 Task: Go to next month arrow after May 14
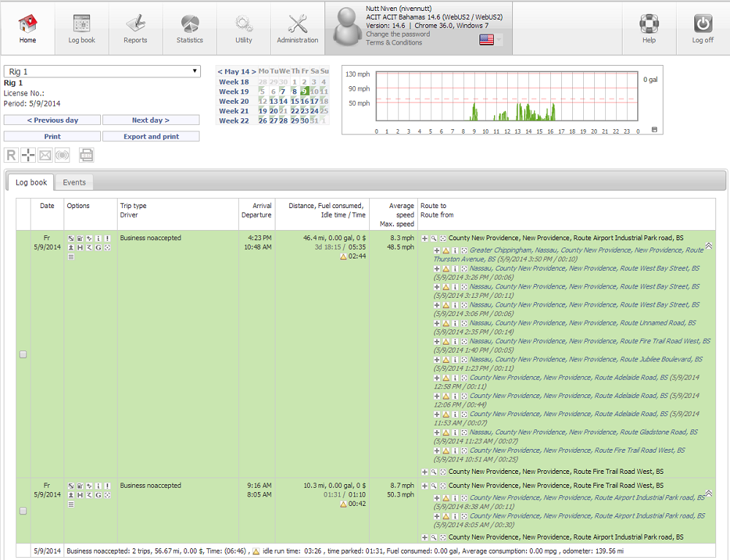(x=254, y=72)
